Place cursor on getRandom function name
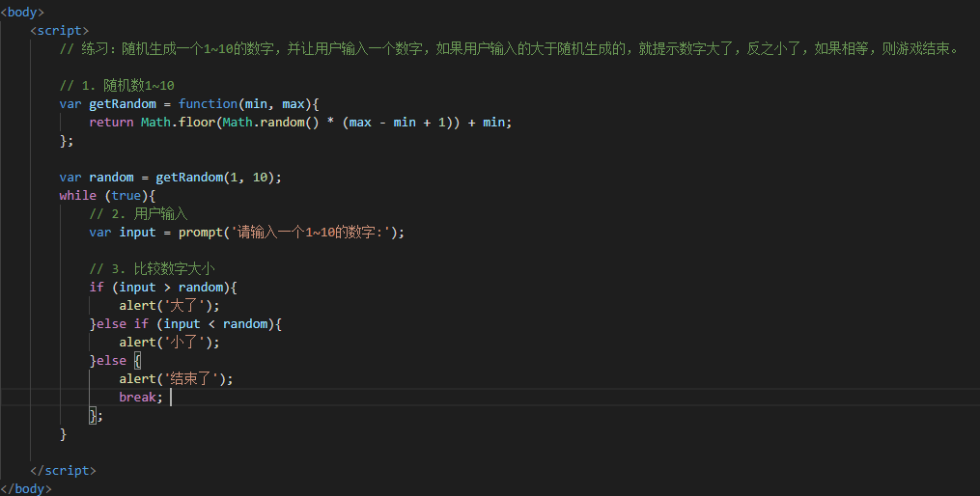 pos(123,103)
